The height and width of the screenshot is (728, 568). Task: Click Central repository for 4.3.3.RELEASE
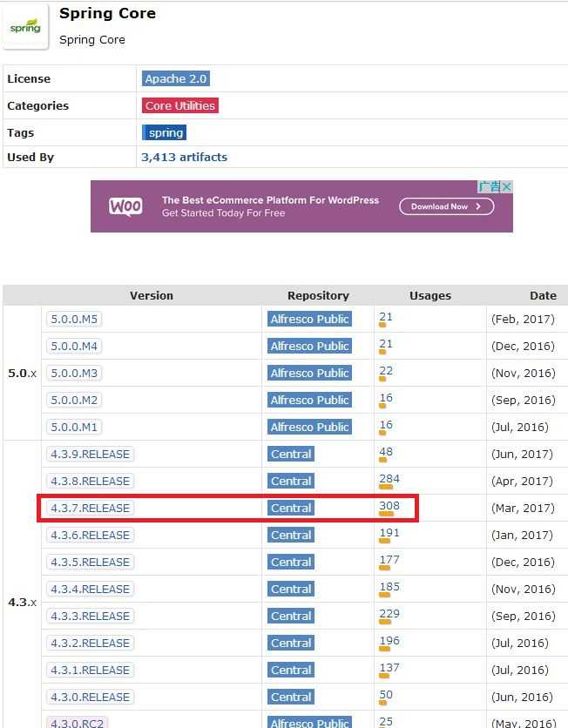(x=291, y=616)
